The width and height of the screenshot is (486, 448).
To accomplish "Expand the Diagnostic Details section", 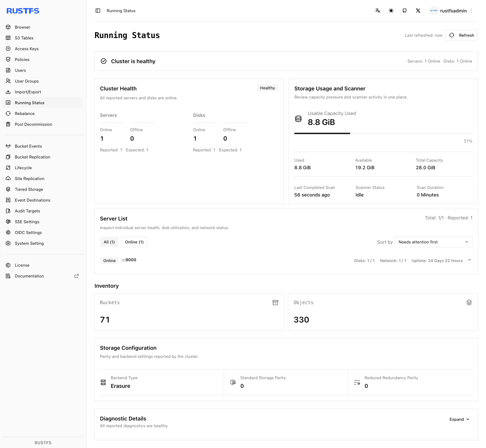I will point(459,419).
